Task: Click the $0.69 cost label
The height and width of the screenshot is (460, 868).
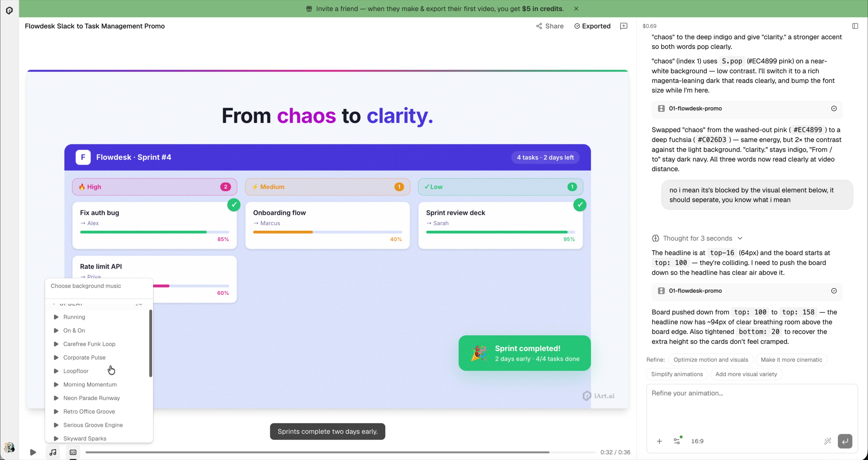Action: (x=649, y=26)
